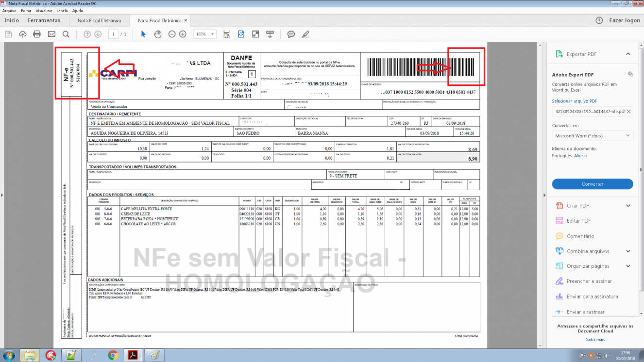This screenshot has height=362, width=644.
Task: Go to previous page arrow
Action: (x=87, y=34)
